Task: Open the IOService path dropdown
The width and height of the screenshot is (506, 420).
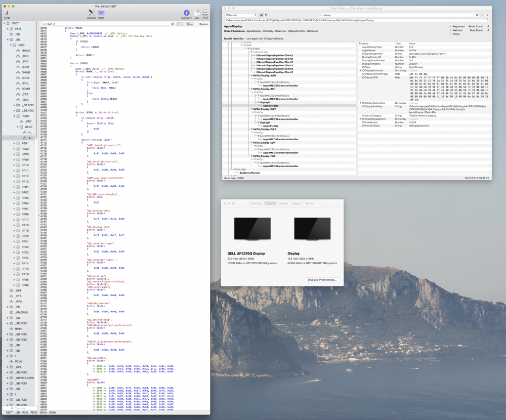Action: (x=357, y=20)
